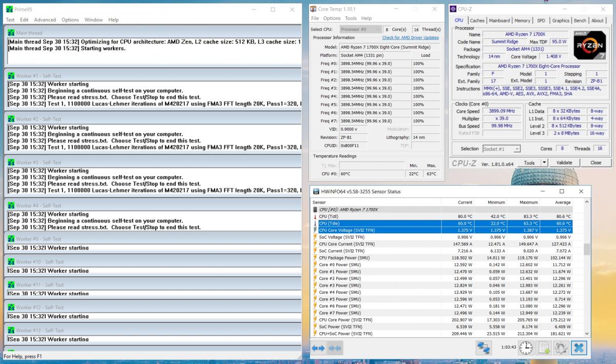Select SoC Voltage (SVI2 TFN) sensor row
Screen dimensions: 616x364
click(442, 237)
